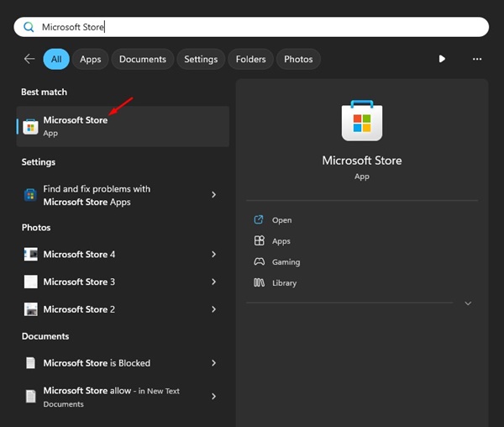This screenshot has height=427, width=504.
Task: Click the search magnifier icon
Action: (x=29, y=27)
